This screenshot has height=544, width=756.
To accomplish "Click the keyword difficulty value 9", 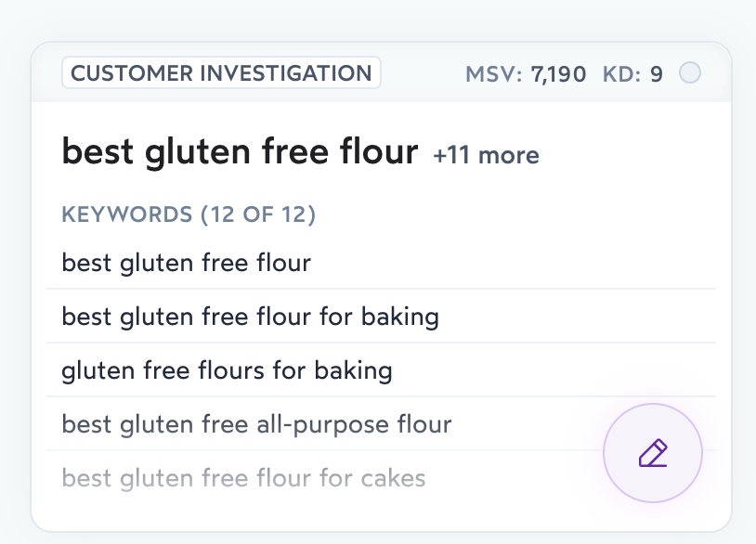I will 656,74.
